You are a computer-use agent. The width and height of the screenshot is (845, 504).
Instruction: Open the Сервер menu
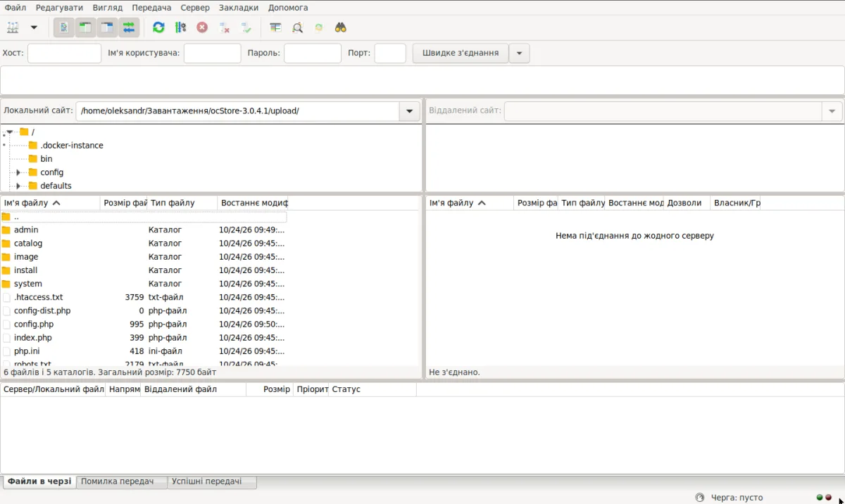click(195, 7)
